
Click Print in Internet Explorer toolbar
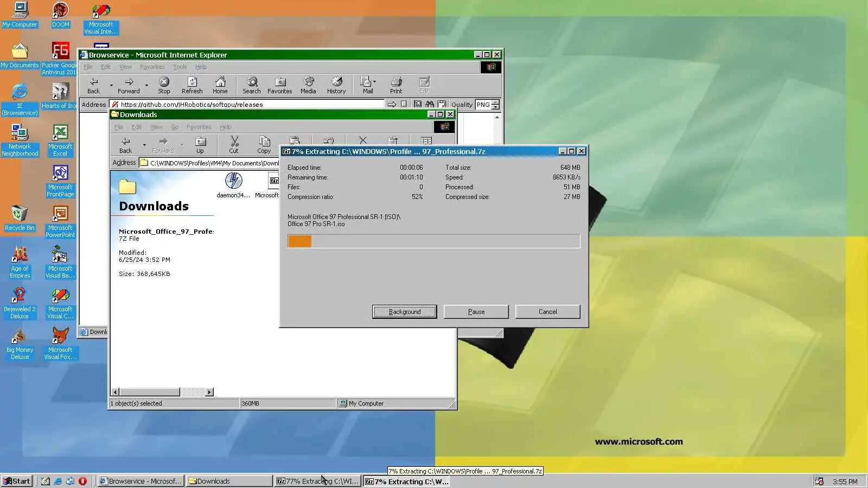coord(396,85)
